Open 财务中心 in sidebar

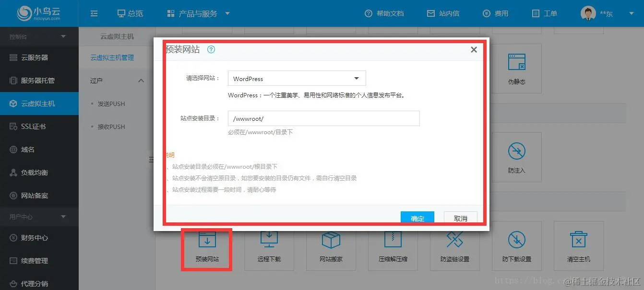coord(39,238)
